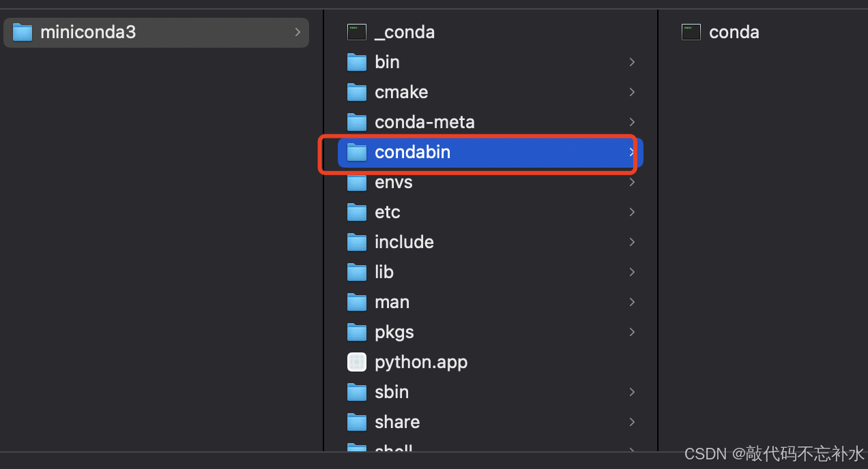Expand miniconda3 with its chevron arrow
This screenshot has width=868, height=469.
(x=298, y=32)
